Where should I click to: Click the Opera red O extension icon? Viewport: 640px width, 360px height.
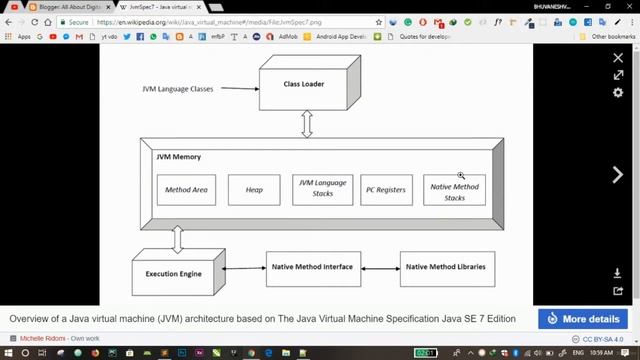coord(423,22)
